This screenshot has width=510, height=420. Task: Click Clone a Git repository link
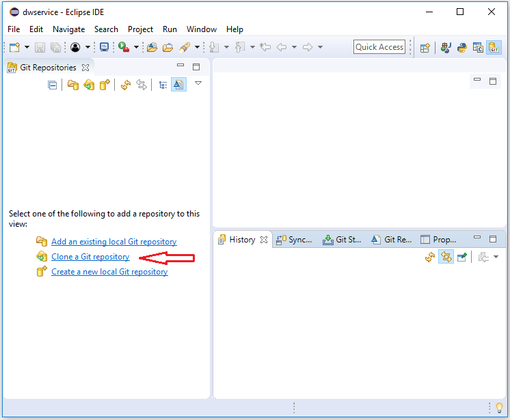(90, 257)
